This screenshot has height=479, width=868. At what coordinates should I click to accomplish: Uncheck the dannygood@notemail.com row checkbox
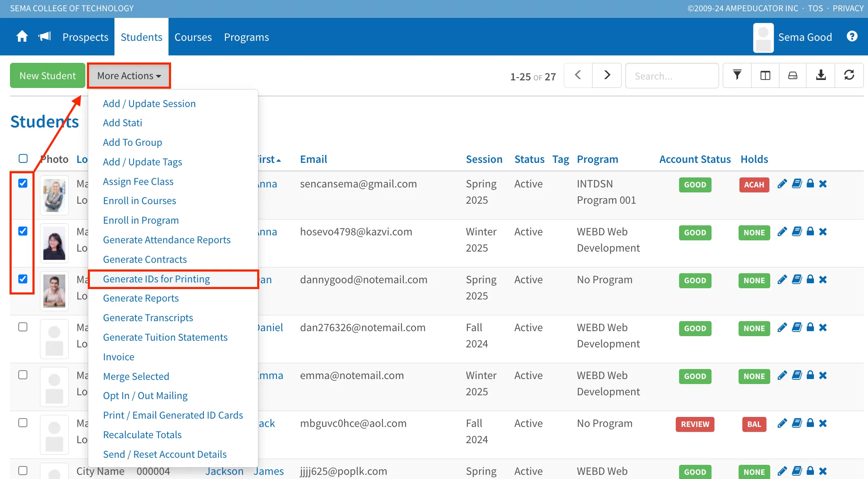[23, 279]
